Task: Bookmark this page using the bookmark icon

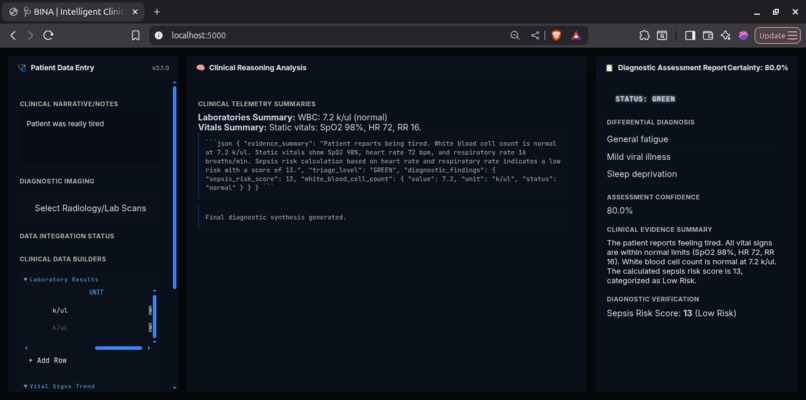Action: coord(136,35)
